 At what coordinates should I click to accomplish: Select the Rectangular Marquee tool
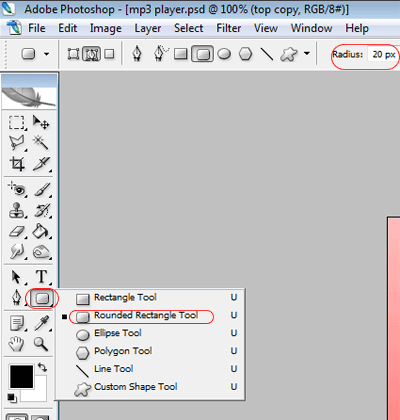(x=17, y=123)
